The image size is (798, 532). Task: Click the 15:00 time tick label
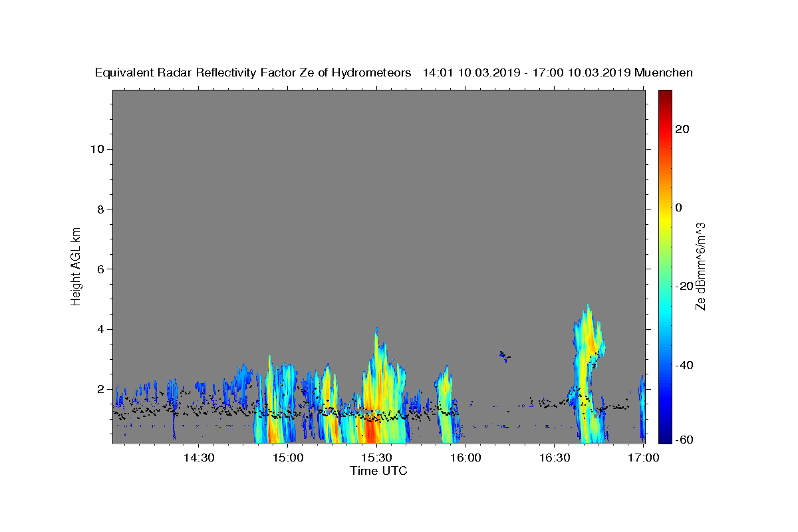(x=287, y=458)
